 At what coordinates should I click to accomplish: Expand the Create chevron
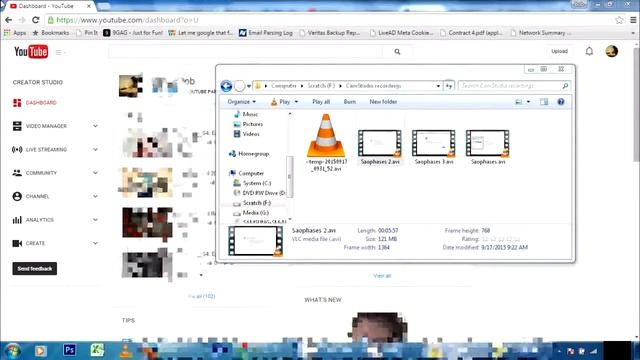(x=95, y=243)
